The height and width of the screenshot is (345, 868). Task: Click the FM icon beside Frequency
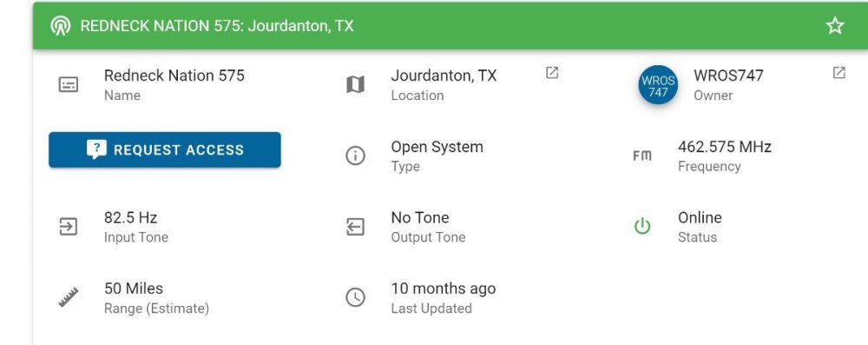pos(642,156)
